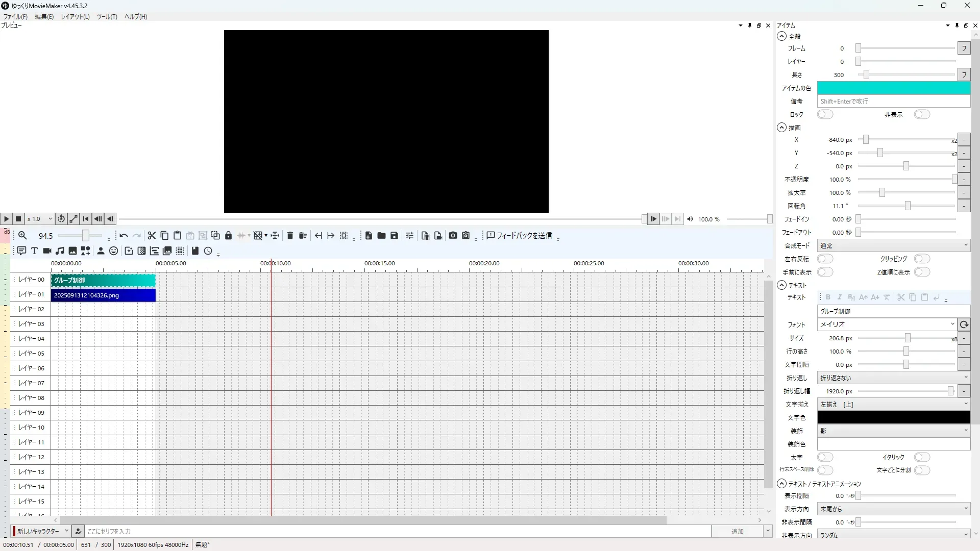Image resolution: width=980 pixels, height=551 pixels.
Task: Click the undo arrow icon
Action: point(124,236)
